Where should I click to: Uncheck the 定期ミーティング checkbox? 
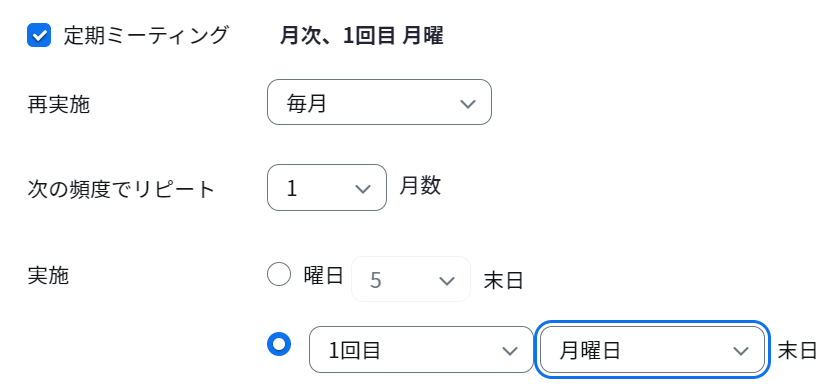click(x=39, y=35)
